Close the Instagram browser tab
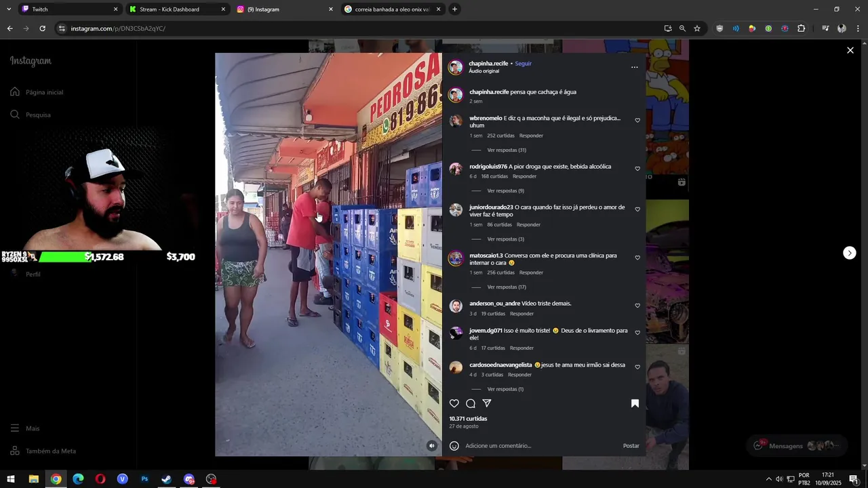 (331, 9)
